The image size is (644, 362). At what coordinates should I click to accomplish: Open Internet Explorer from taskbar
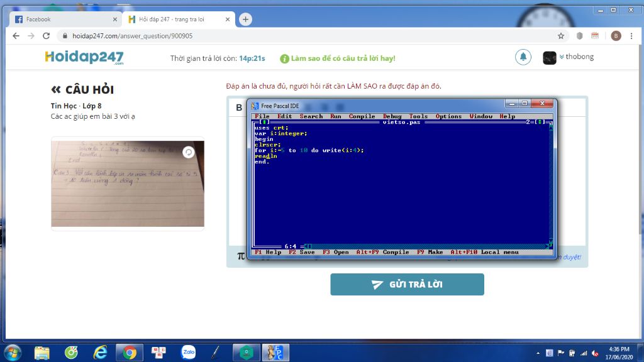click(x=100, y=353)
